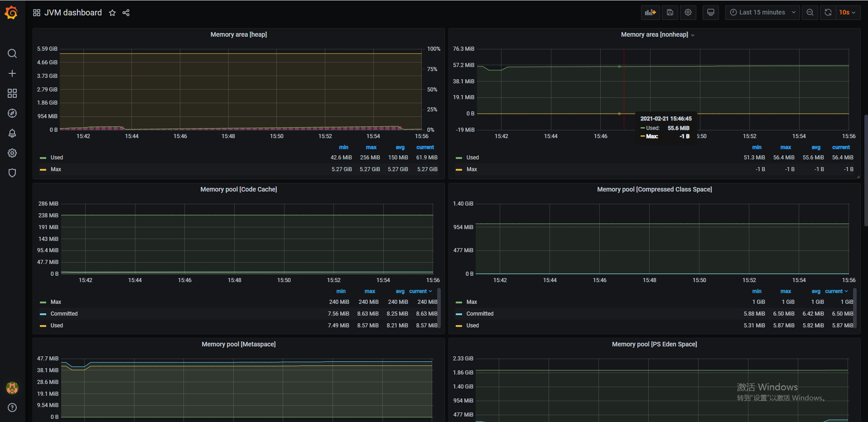This screenshot has width=868, height=422.
Task: Open the Grafana home logo
Action: point(11,13)
